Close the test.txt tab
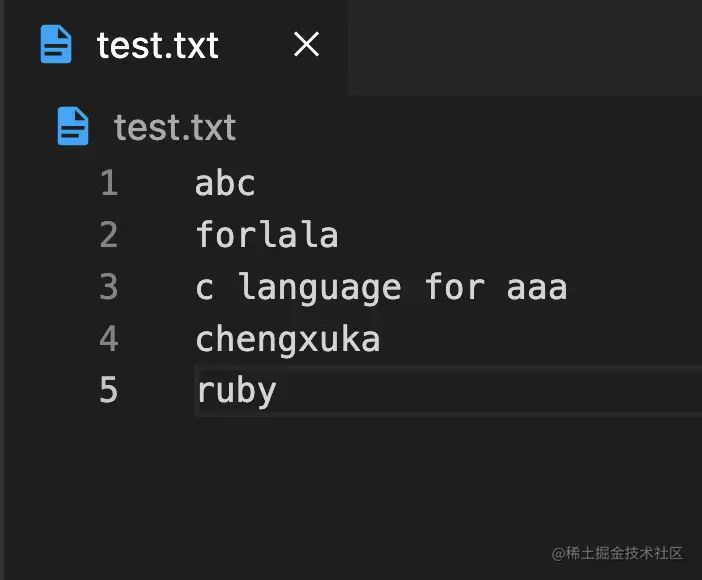 pyautogui.click(x=306, y=44)
